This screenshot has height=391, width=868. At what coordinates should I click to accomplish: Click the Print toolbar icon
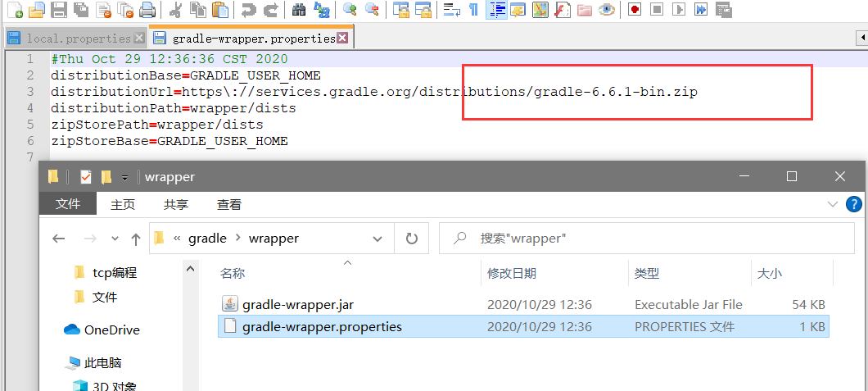coord(147,9)
